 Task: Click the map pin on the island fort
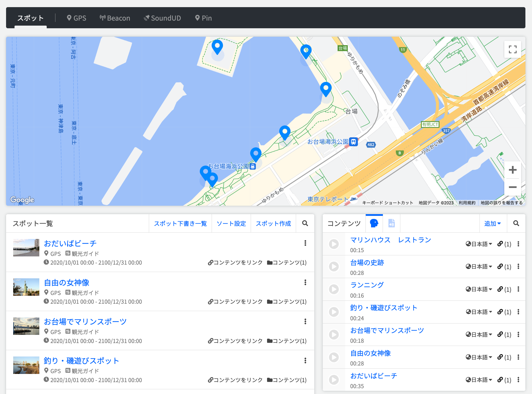(x=217, y=47)
